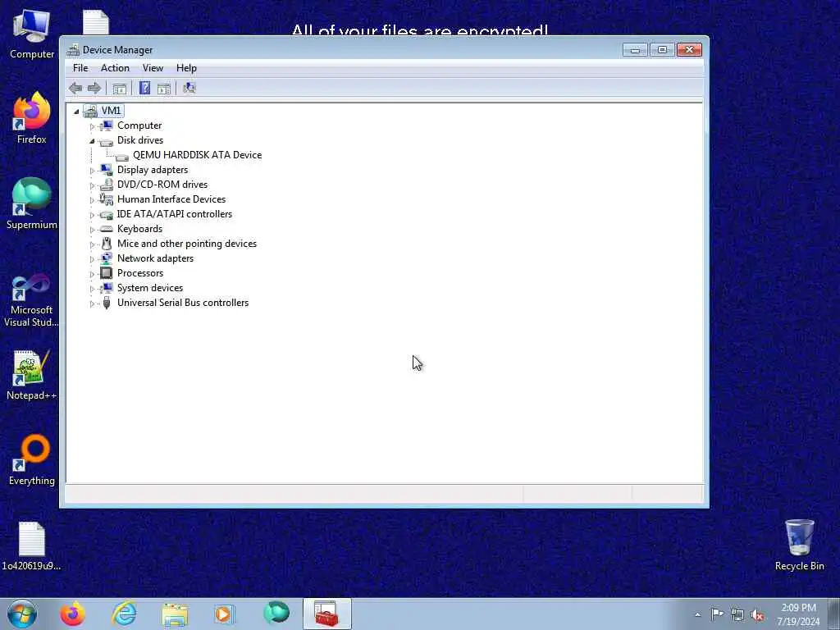Expand the Keyboards node
Screen dimensions: 840x630
(92, 230)
